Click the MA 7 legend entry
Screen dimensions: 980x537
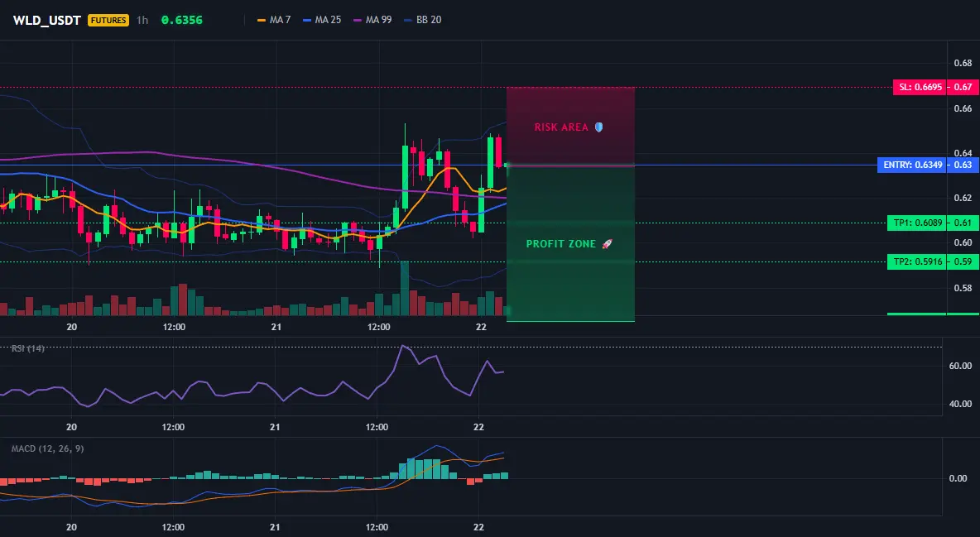(x=274, y=20)
